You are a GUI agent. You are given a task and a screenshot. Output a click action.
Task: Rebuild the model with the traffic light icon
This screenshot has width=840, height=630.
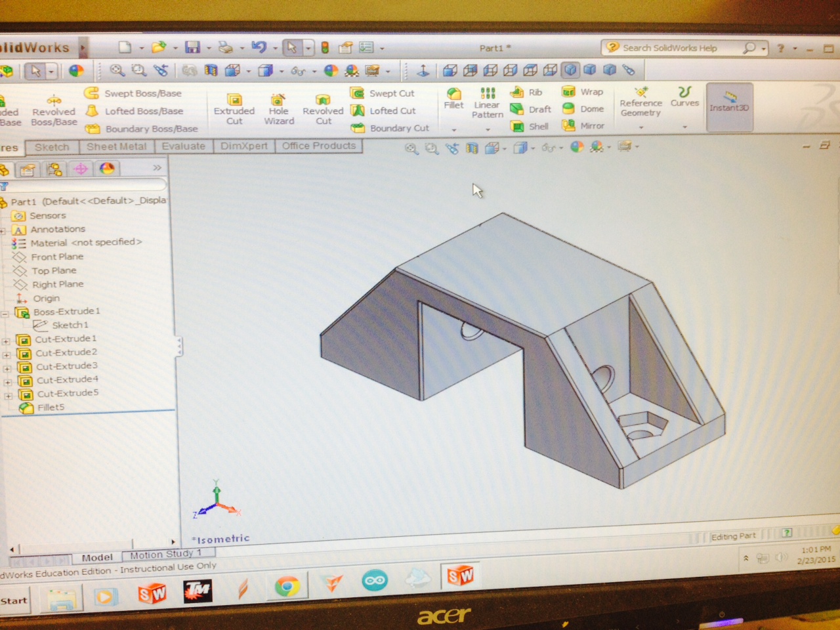324,48
